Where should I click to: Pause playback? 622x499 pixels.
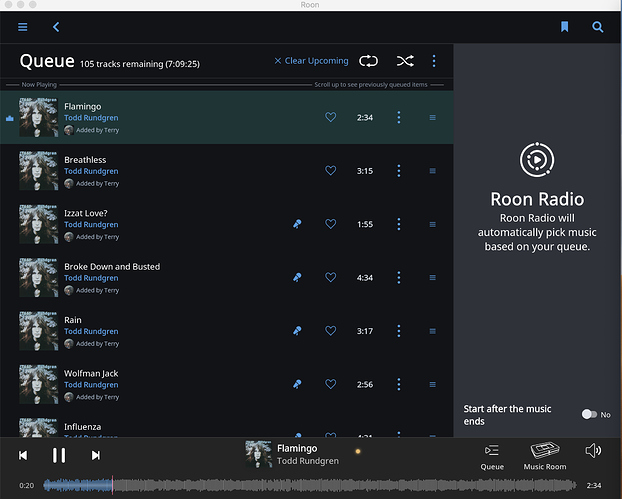coord(59,455)
